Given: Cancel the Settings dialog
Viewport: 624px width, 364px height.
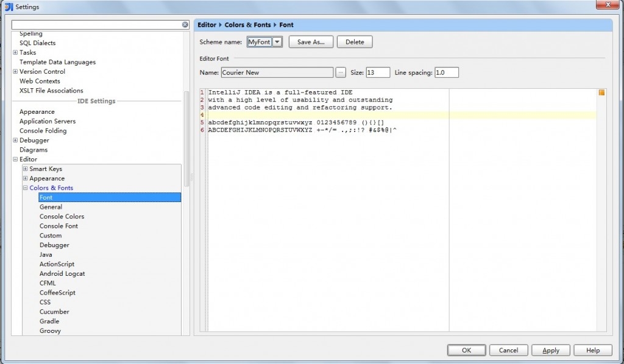Looking at the screenshot, I should click(x=509, y=350).
